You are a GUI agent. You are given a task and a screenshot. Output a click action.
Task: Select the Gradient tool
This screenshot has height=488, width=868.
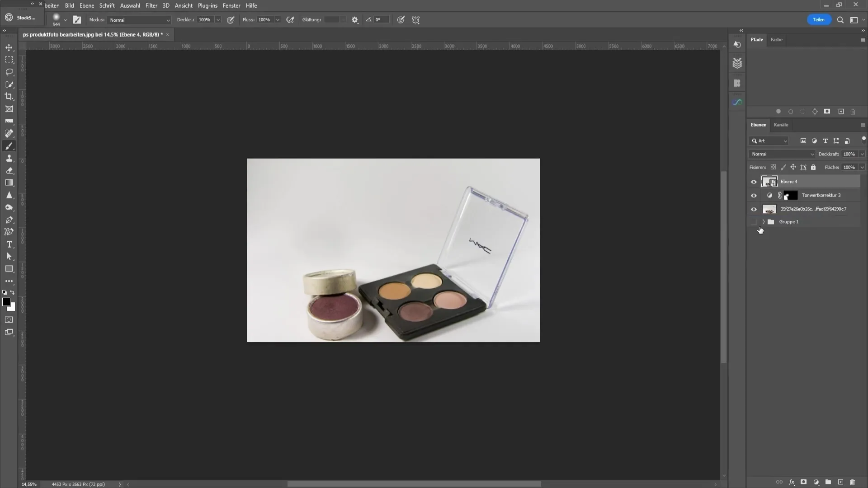pyautogui.click(x=9, y=183)
